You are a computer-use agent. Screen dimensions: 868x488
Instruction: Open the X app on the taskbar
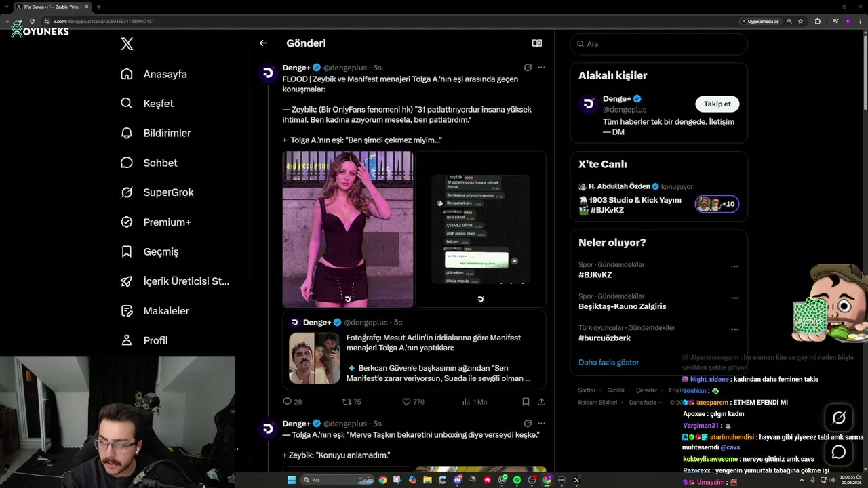577,480
